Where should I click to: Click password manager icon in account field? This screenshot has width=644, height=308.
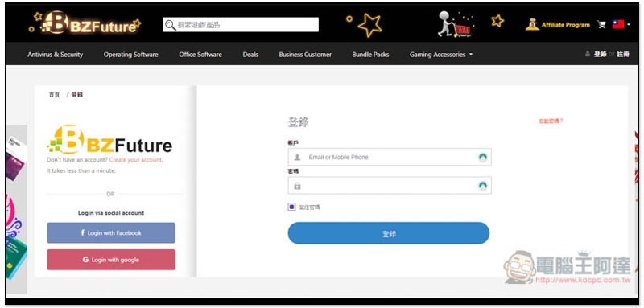click(482, 157)
